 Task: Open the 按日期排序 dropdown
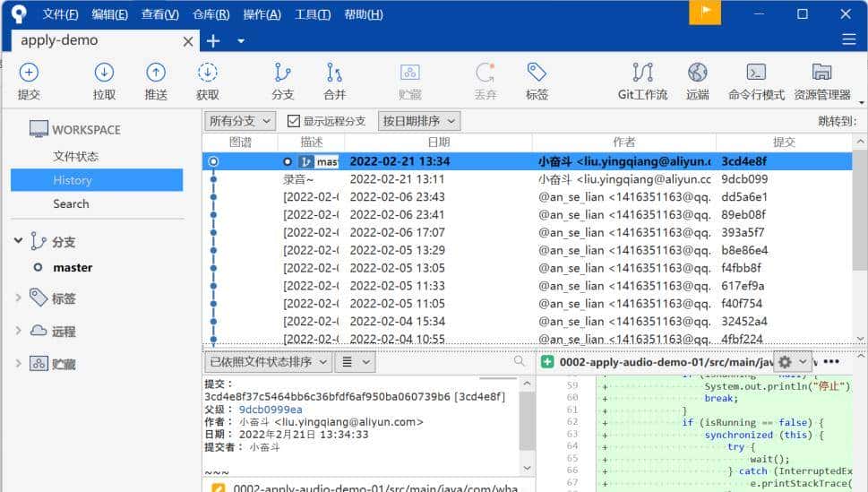(419, 121)
